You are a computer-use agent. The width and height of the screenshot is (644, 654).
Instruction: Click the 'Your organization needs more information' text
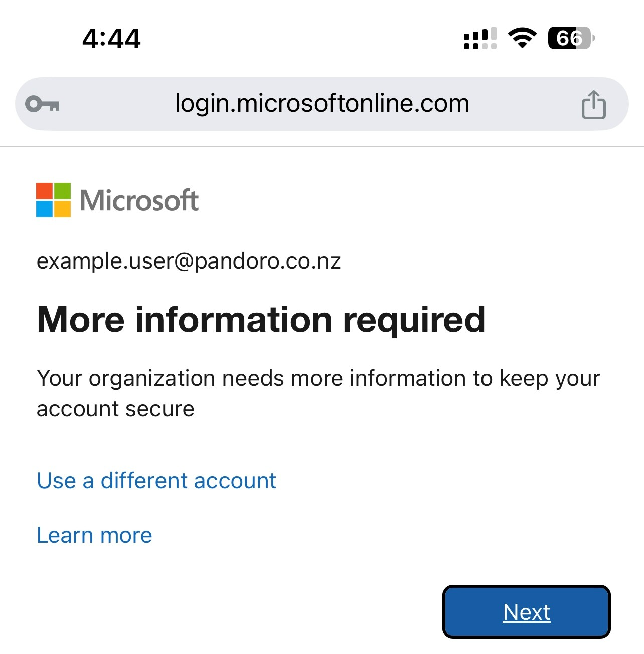coord(318,378)
